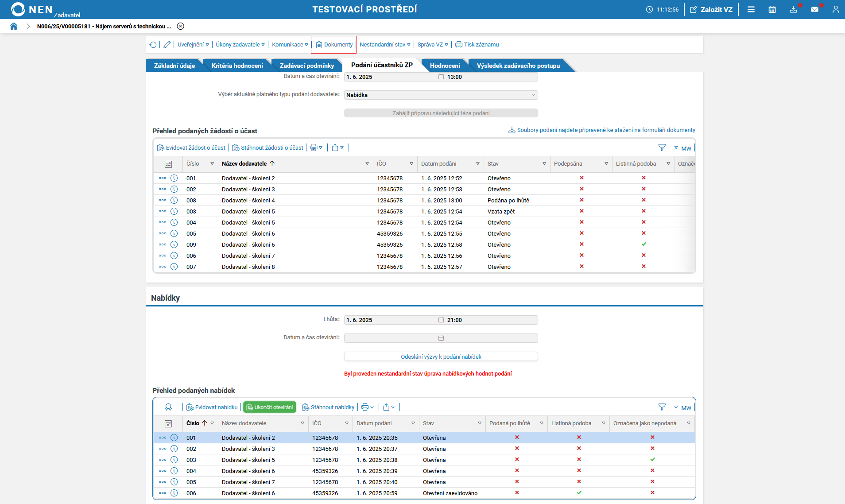Open the calendar icon in top bar

coord(772,9)
